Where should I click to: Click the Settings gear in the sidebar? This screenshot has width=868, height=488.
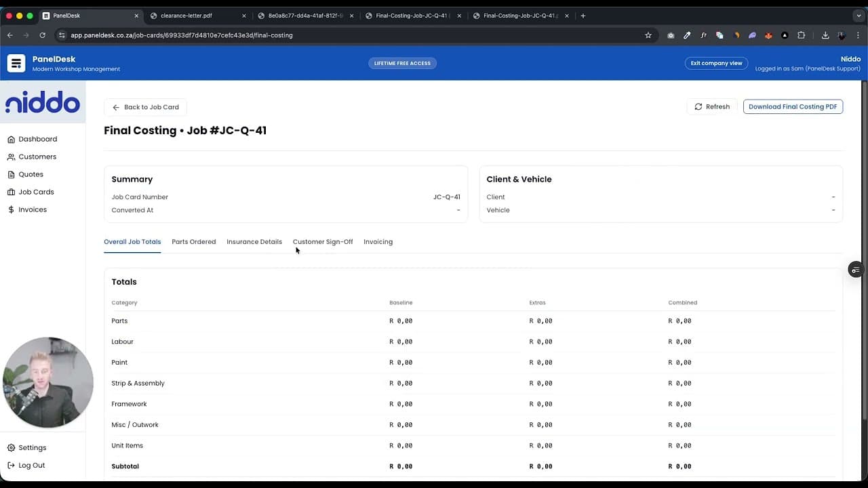[x=11, y=447]
